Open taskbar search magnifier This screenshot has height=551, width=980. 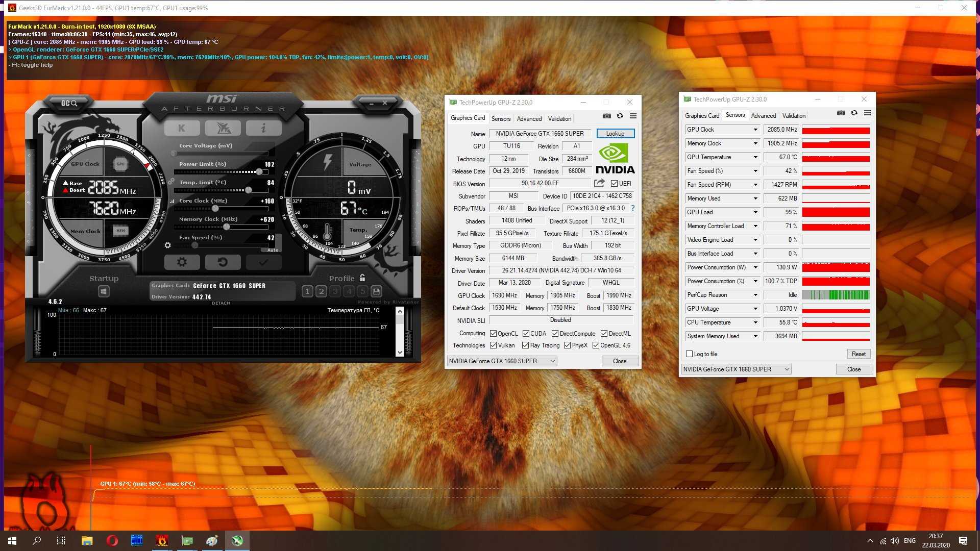pos(37,541)
